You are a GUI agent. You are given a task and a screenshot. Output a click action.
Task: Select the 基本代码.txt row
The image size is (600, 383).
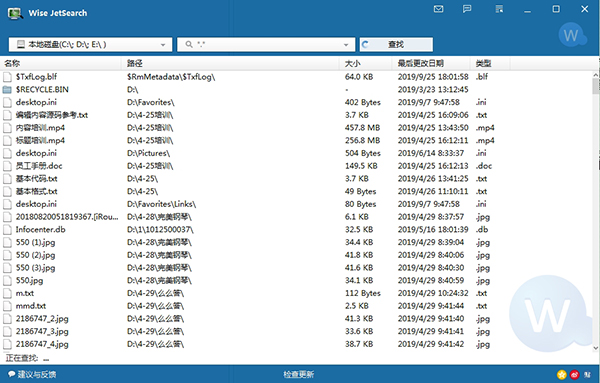[x=296, y=179]
